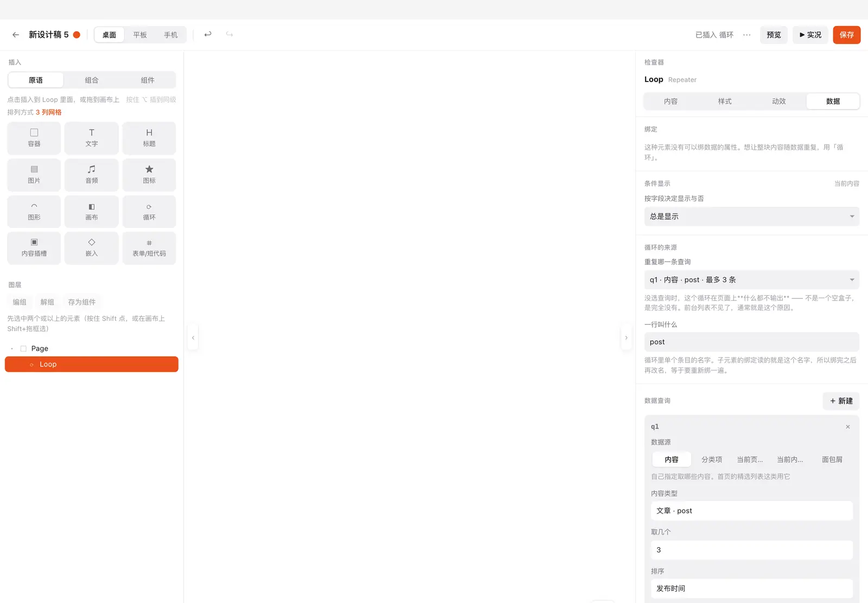This screenshot has width=868, height=603.
Task: Switch viewport to 手机 mobile
Action: click(x=171, y=35)
